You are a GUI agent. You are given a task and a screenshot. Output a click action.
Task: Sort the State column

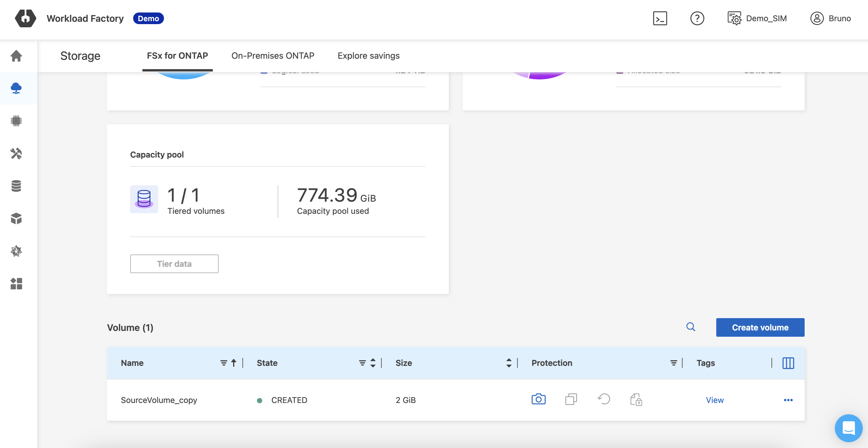coord(372,363)
